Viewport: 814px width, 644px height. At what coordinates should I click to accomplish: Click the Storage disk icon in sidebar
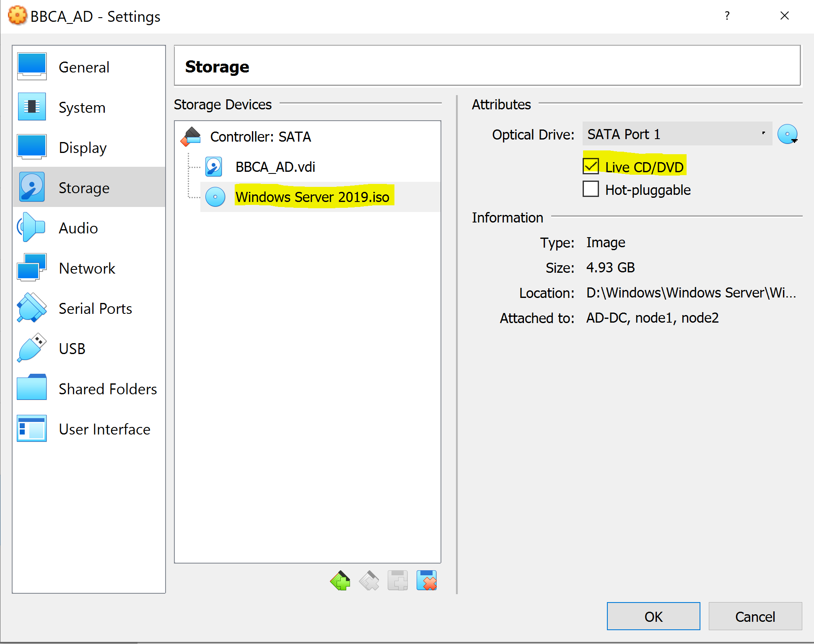click(32, 186)
